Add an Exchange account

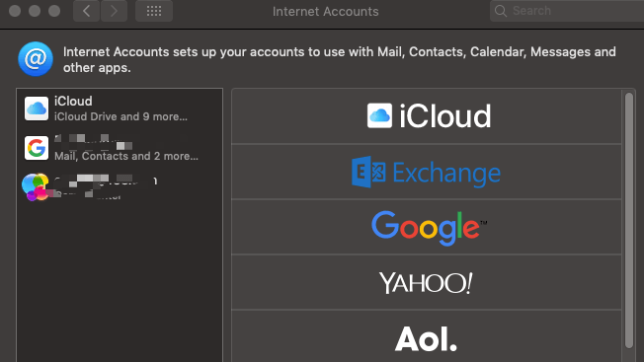click(x=427, y=172)
